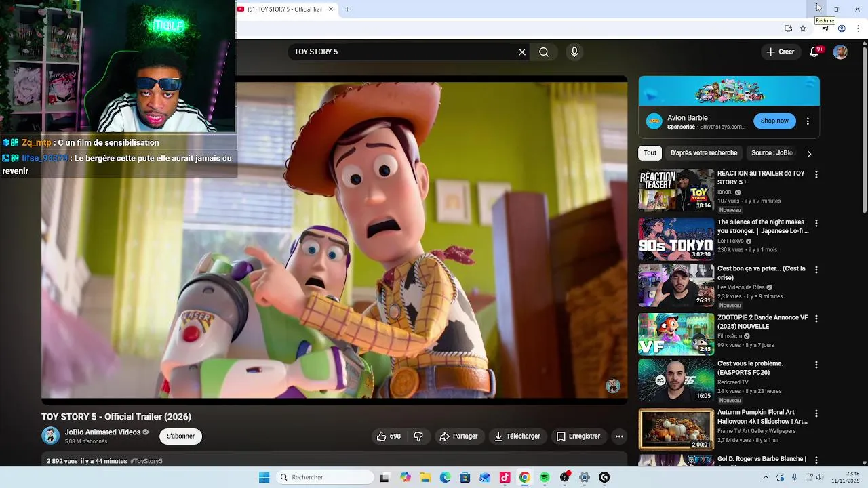Open YouTube notifications bell
The width and height of the screenshot is (868, 488).
pyautogui.click(x=815, y=52)
